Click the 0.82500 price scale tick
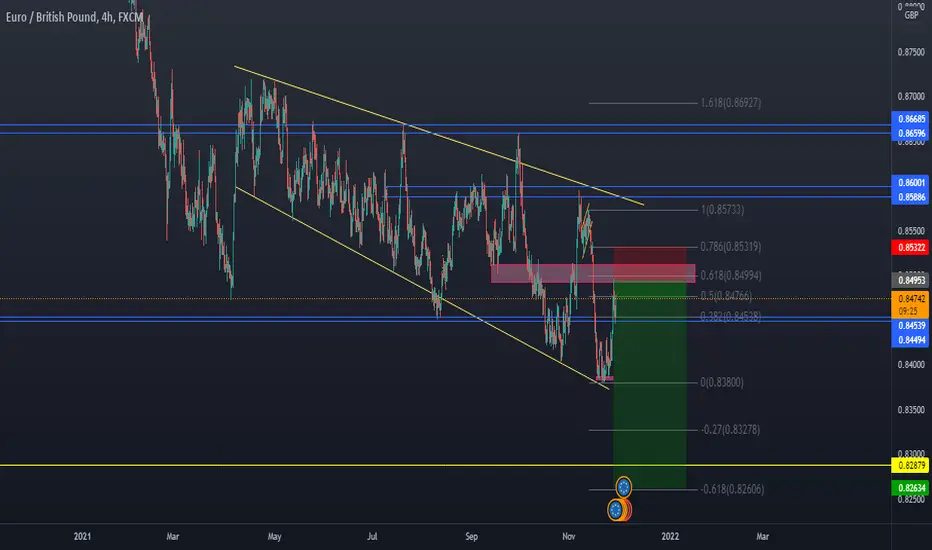Image resolution: width=932 pixels, height=550 pixels. 911,499
